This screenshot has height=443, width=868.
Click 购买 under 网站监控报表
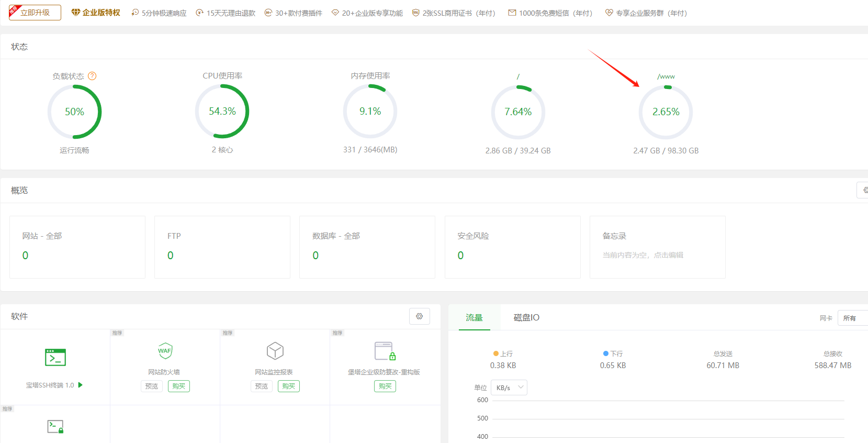pyautogui.click(x=289, y=386)
